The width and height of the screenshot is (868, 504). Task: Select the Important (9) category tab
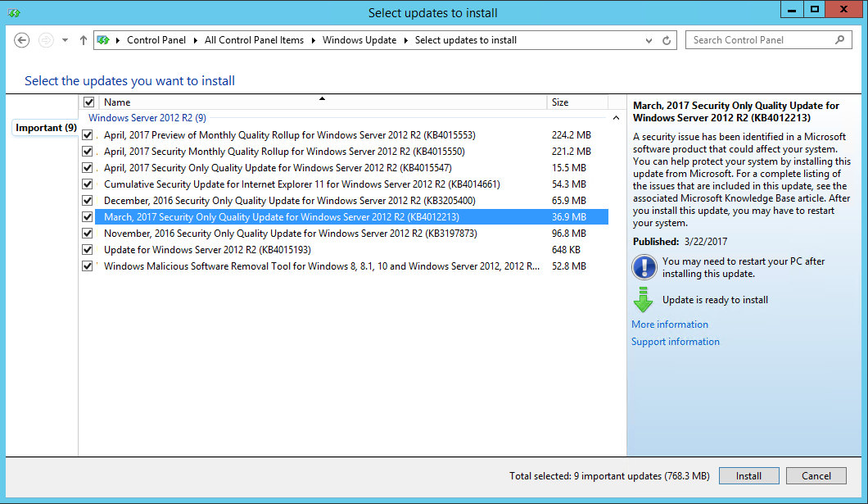pyautogui.click(x=46, y=128)
